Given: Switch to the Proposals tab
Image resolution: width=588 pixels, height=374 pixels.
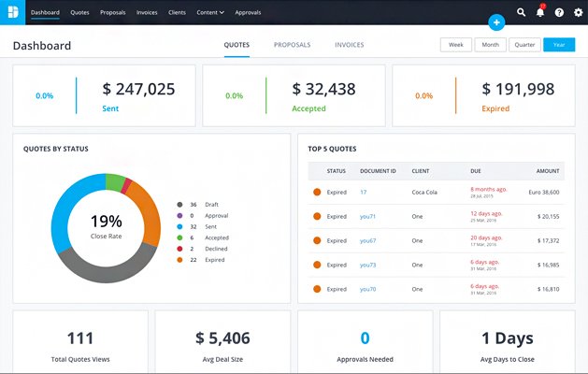Looking at the screenshot, I should tap(292, 45).
